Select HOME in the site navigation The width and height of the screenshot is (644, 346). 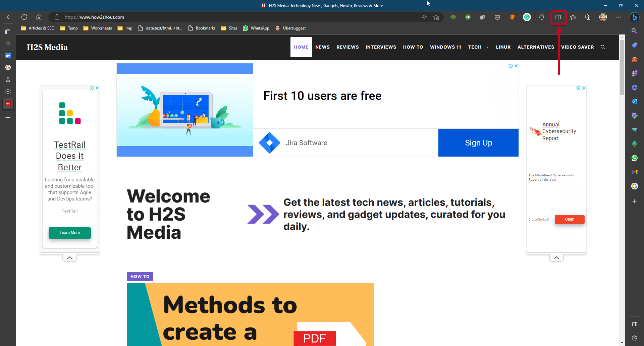301,47
